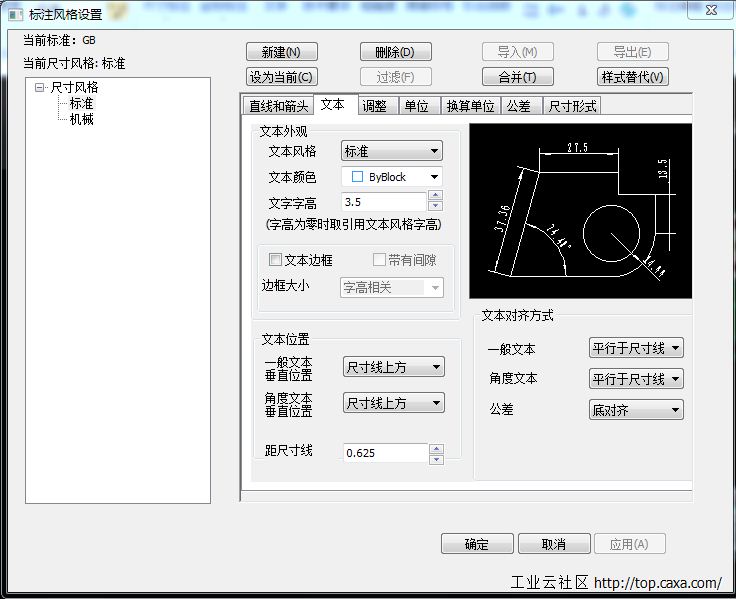Switch to the 直线和箭头 tab
This screenshot has width=736, height=599.
coord(278,106)
